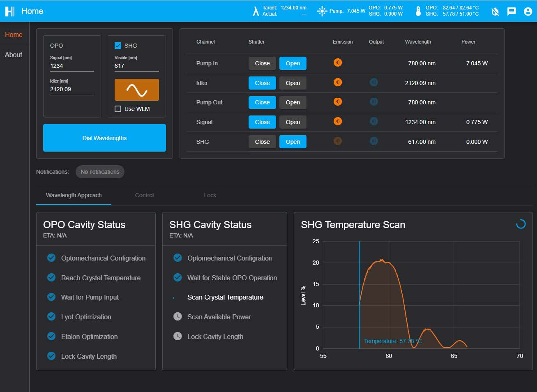Click Pump In emission indicator icon
537x392 pixels.
338,63
